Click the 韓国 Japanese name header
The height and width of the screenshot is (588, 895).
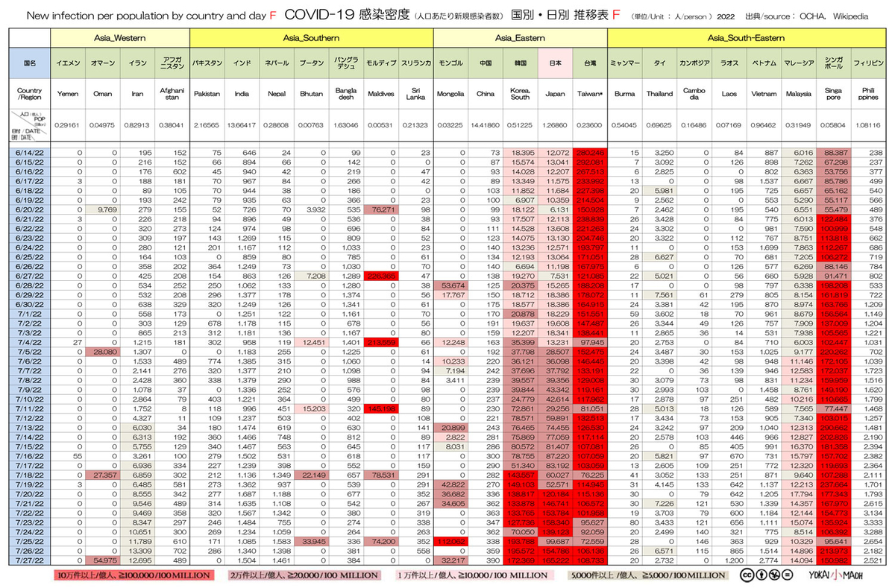521,64
